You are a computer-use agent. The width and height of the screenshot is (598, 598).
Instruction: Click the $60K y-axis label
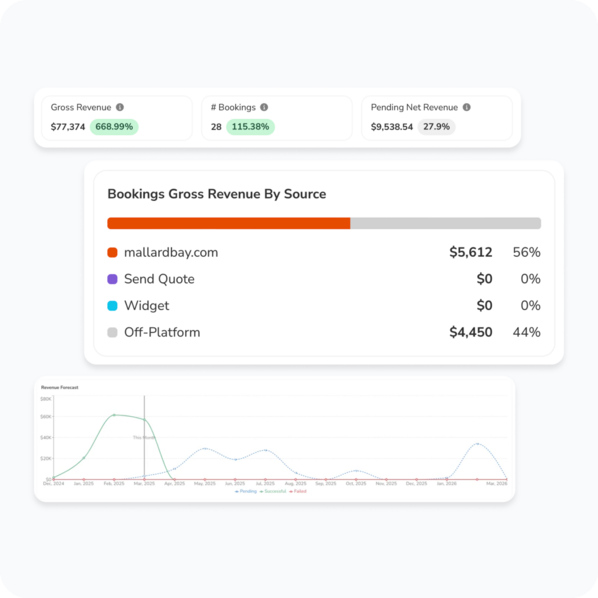[46, 417]
